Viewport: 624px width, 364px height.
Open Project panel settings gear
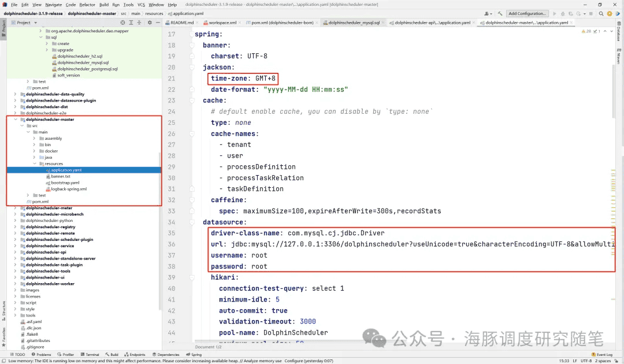pyautogui.click(x=150, y=23)
